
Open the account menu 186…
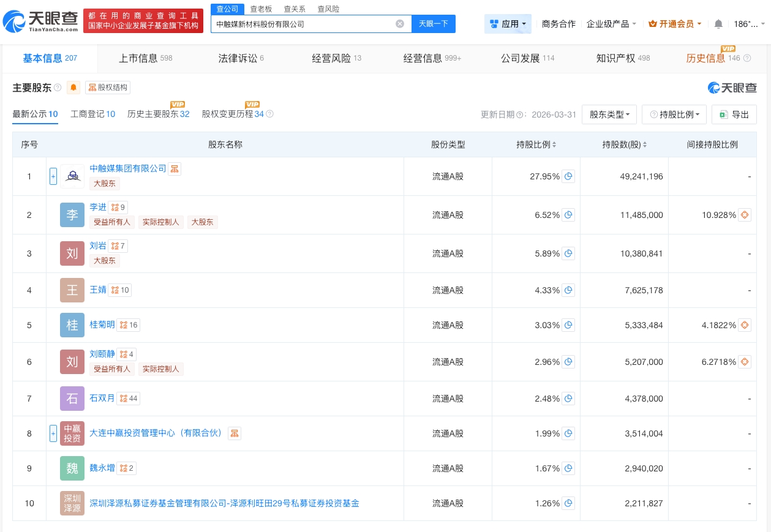[x=749, y=24]
